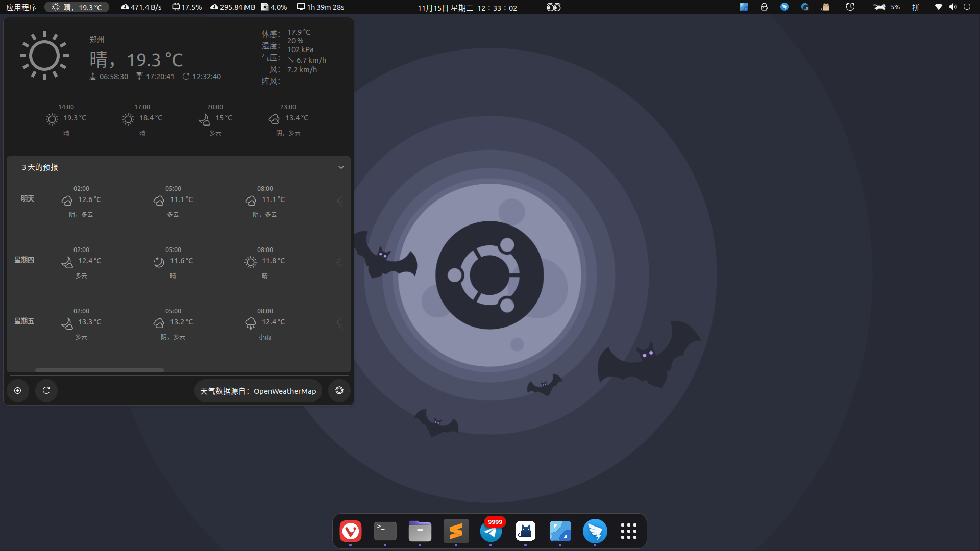Refresh weather data with reload button
980x551 pixels.
pos(46,391)
